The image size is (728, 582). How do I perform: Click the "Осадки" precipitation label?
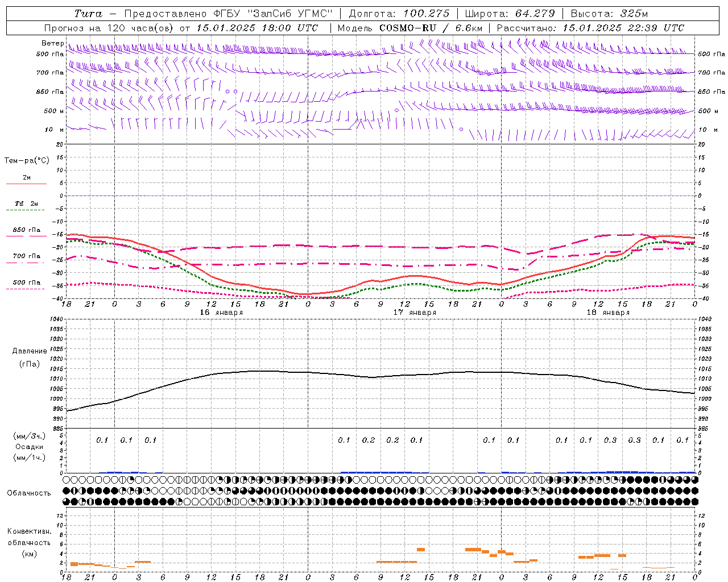(30, 447)
